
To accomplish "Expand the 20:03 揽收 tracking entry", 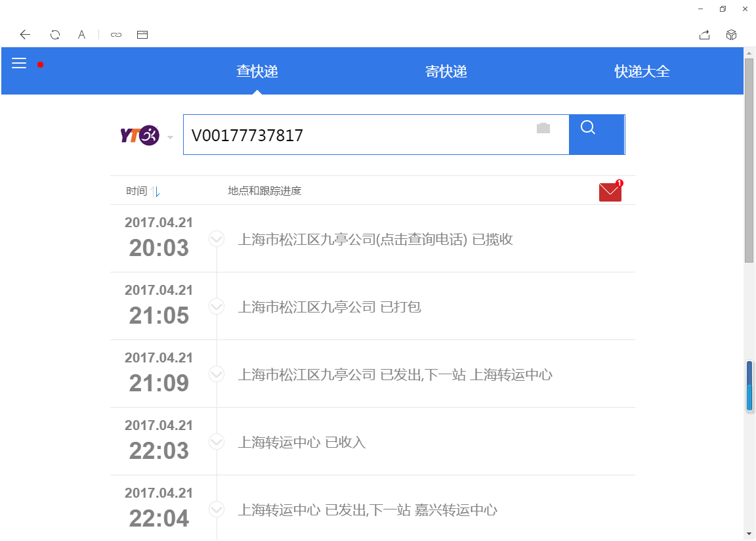I will 217,239.
